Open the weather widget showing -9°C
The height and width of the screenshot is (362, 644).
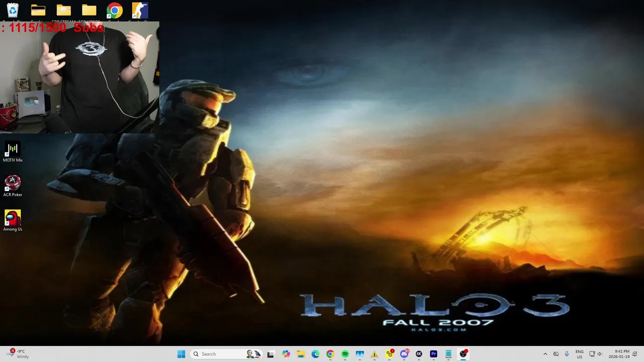[x=17, y=354]
